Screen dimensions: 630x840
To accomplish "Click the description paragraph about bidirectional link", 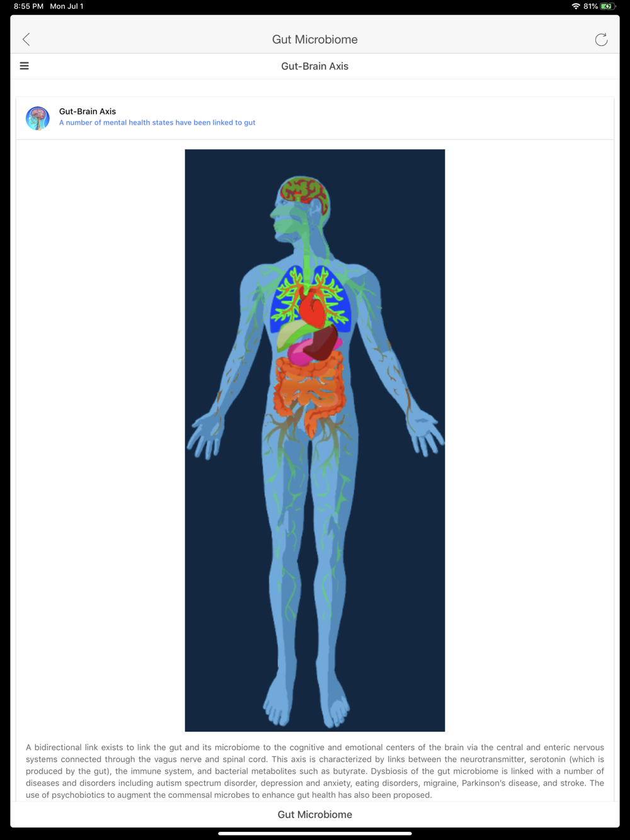I will [x=315, y=771].
